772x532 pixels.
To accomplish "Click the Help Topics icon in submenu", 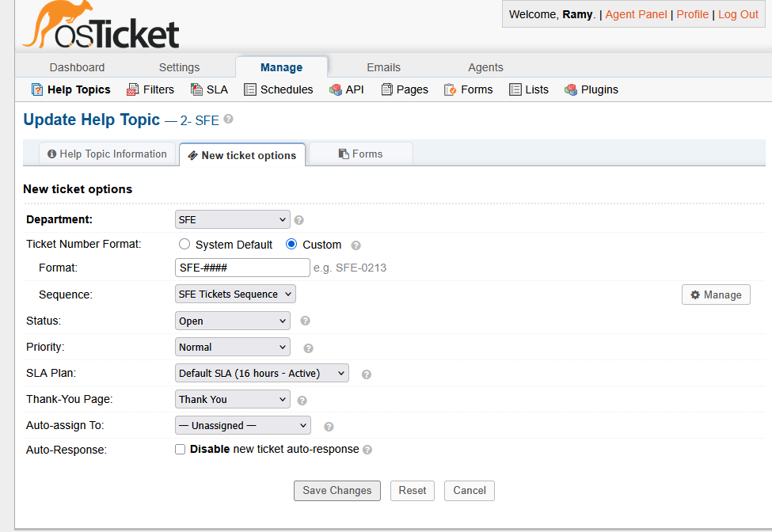I will [x=36, y=89].
